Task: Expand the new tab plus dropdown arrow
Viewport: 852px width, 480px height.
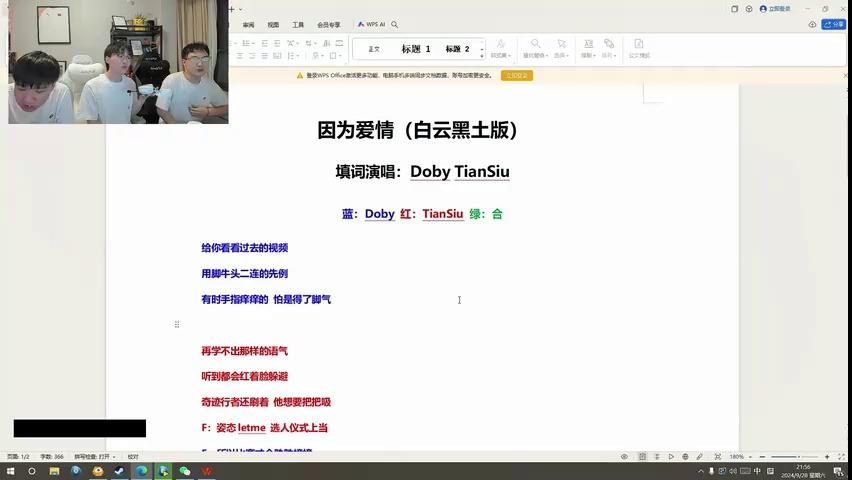Action: tap(240, 9)
